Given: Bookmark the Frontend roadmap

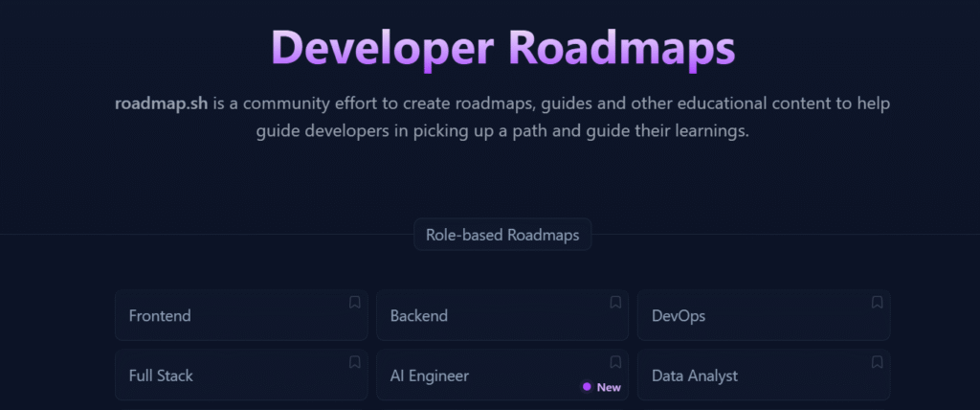Looking at the screenshot, I should pos(354,303).
